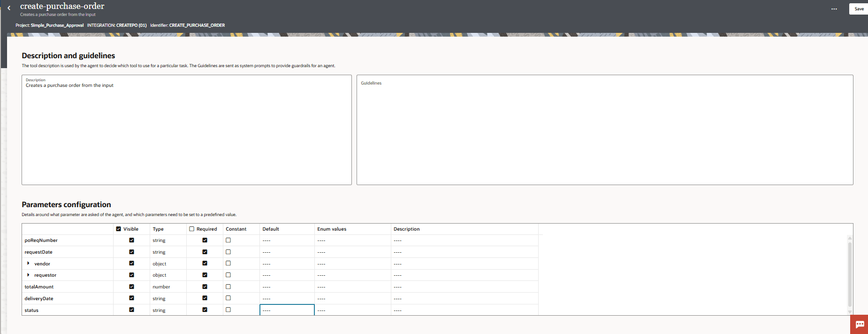Check Constant for status

228,310
